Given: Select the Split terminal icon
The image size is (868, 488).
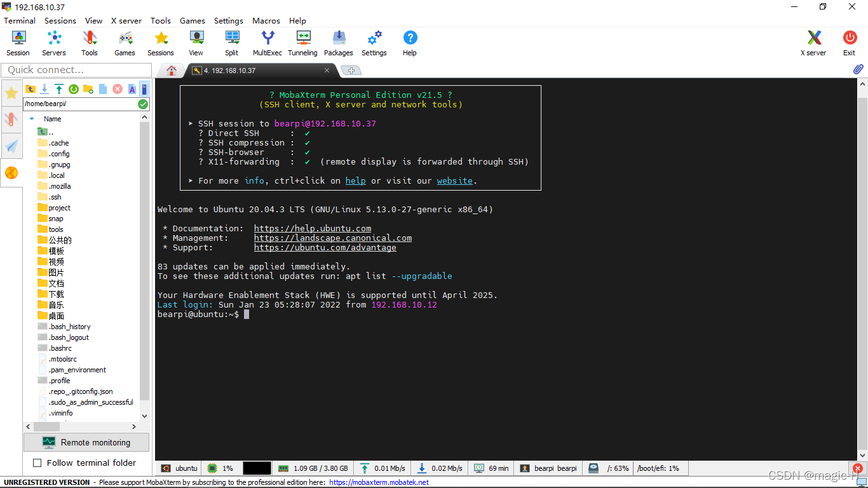Looking at the screenshot, I should point(232,44).
